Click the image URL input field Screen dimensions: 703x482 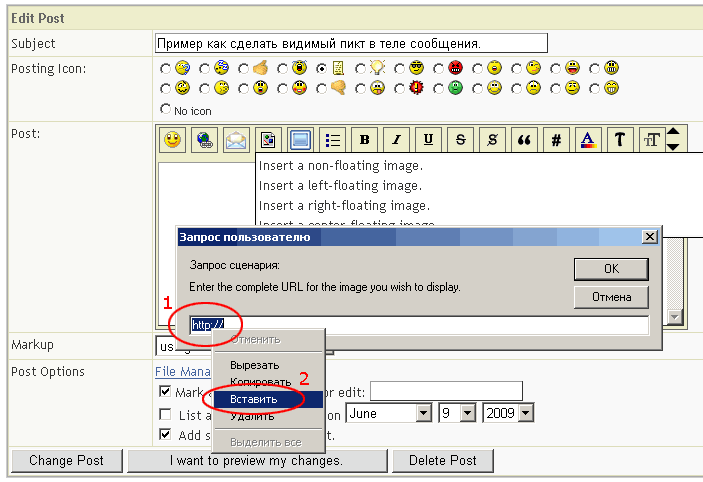click(419, 325)
